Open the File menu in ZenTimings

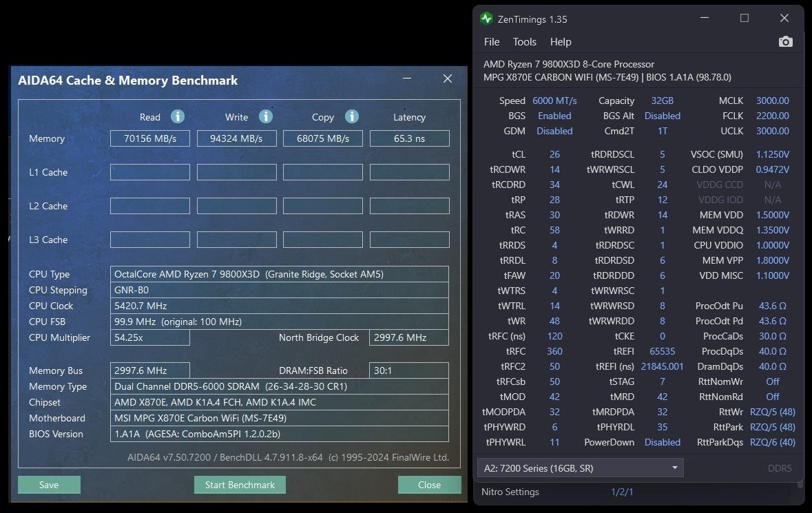492,42
